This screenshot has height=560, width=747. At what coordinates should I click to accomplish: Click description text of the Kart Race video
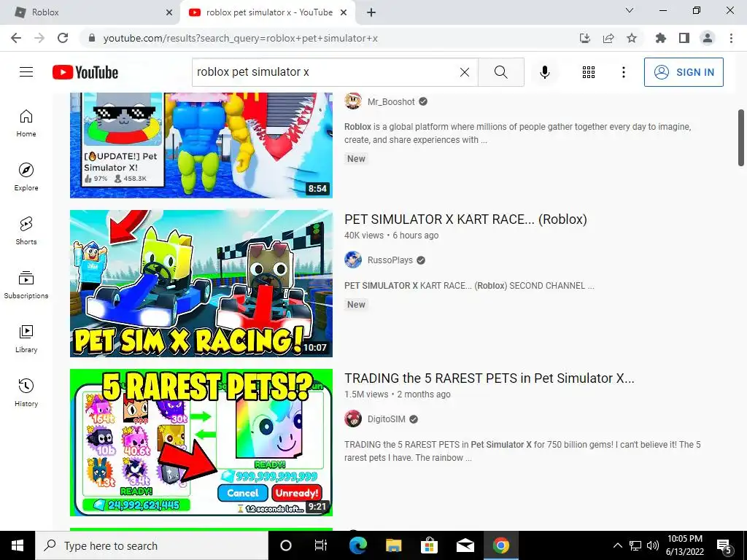(469, 286)
